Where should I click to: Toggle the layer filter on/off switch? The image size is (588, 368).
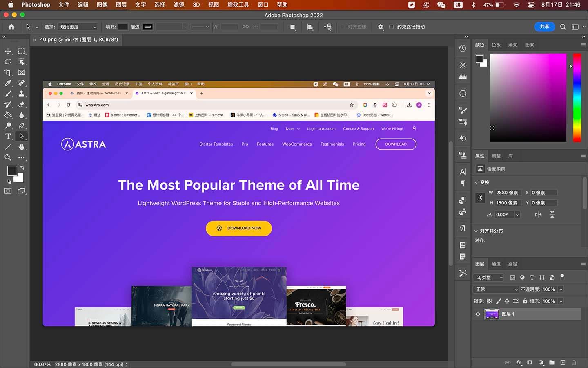tap(562, 277)
